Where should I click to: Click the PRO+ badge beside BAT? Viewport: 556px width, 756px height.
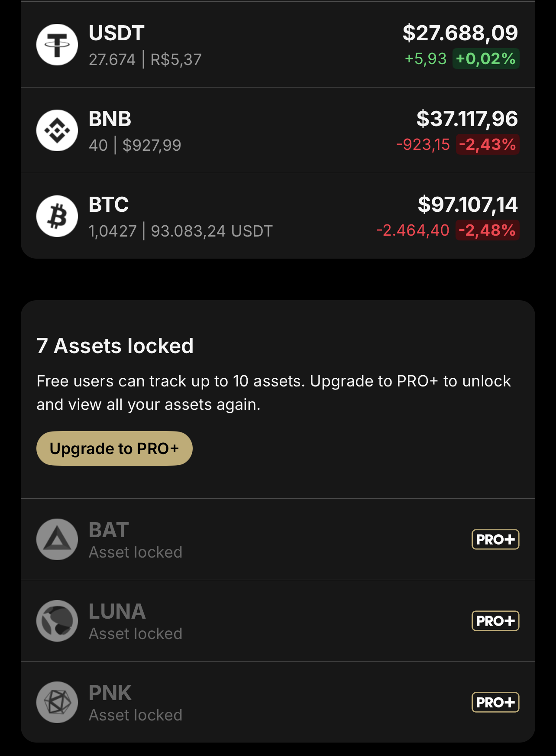(495, 539)
